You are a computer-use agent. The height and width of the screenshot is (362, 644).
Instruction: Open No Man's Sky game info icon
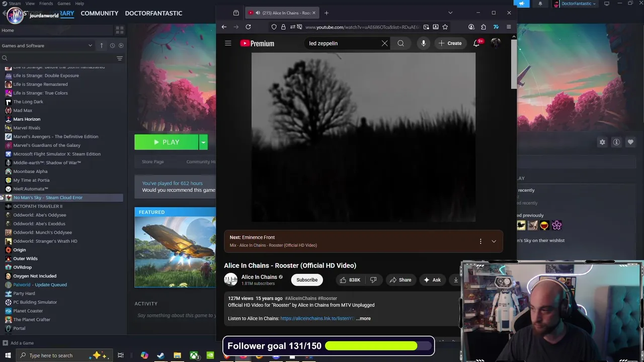pyautogui.click(x=616, y=142)
